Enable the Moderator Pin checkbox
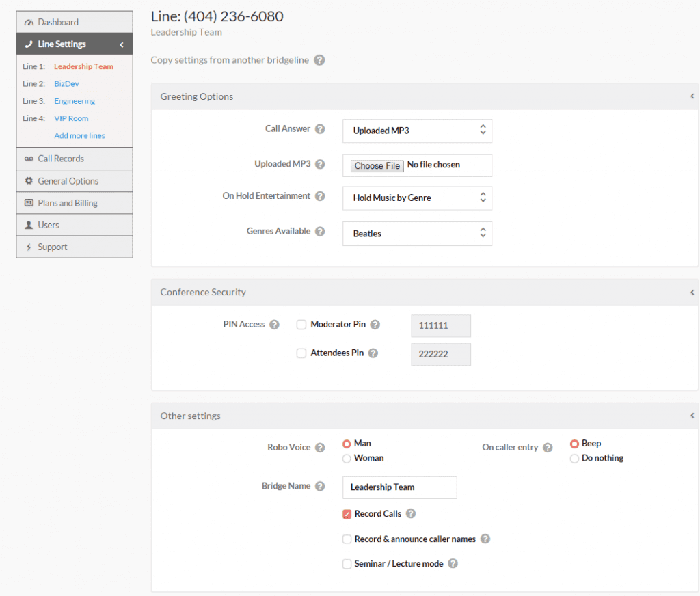This screenshot has height=596, width=700. [x=301, y=325]
